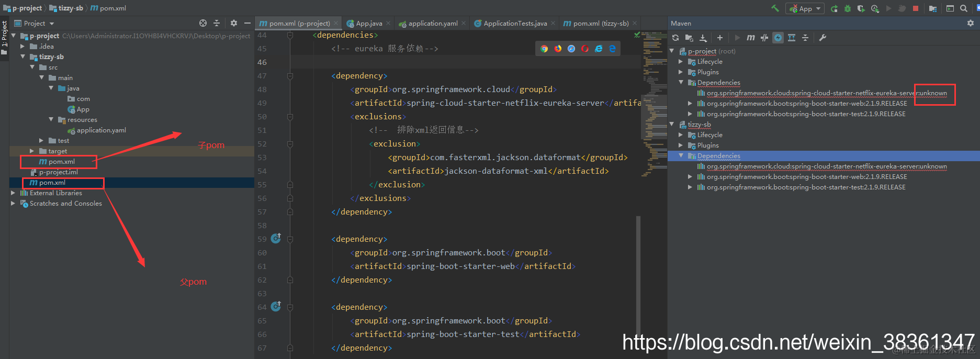This screenshot has height=359, width=980.
Task: Expand External Libraries node
Action: [x=13, y=193]
